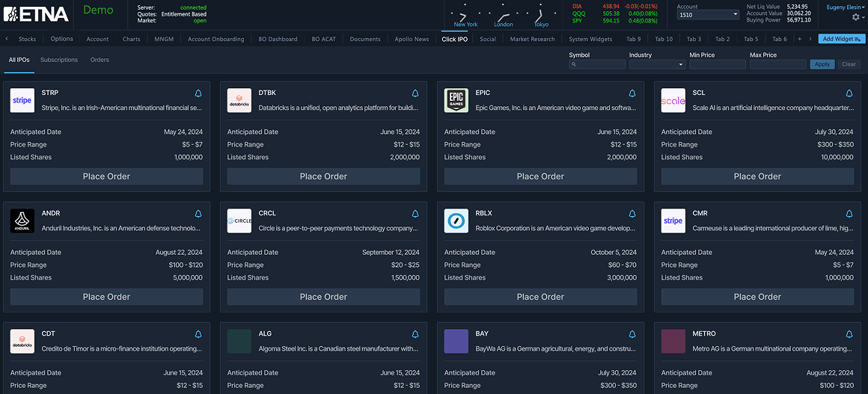868x394 pixels.
Task: Expand the Account 1510 dropdown
Action: click(x=707, y=14)
